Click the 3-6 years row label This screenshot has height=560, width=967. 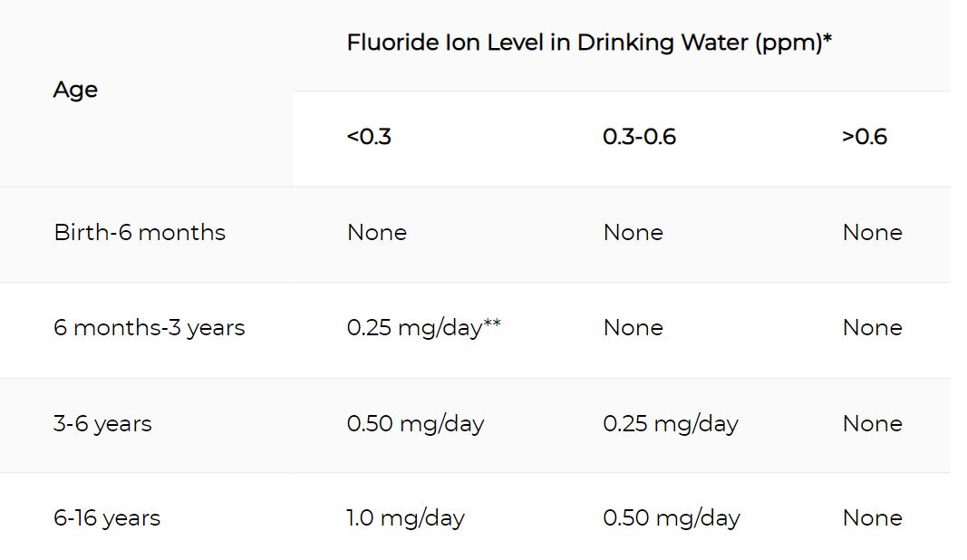coord(102,423)
